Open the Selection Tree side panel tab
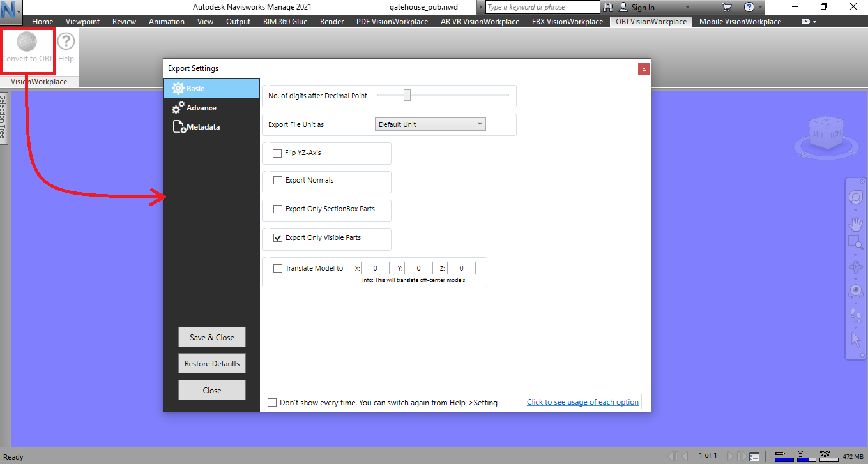 tap(3, 119)
